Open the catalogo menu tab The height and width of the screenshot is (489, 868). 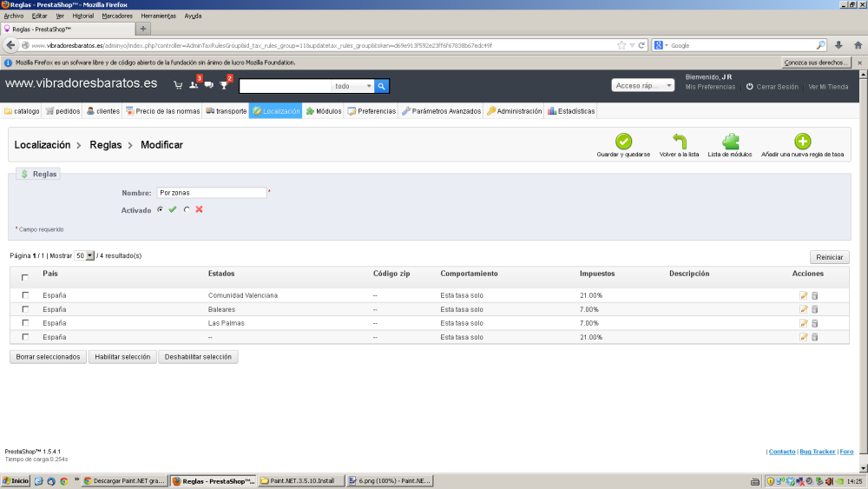pos(23,111)
